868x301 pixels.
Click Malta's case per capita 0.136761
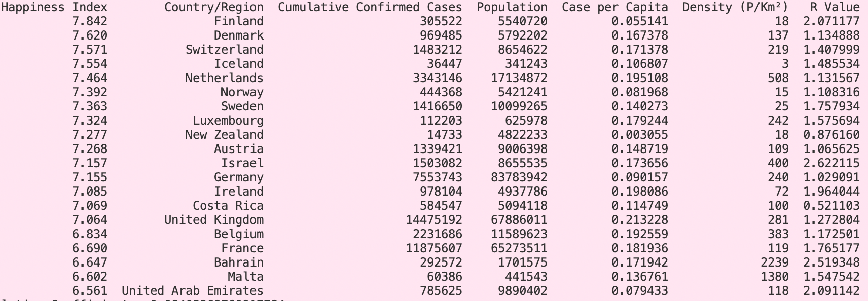(640, 277)
